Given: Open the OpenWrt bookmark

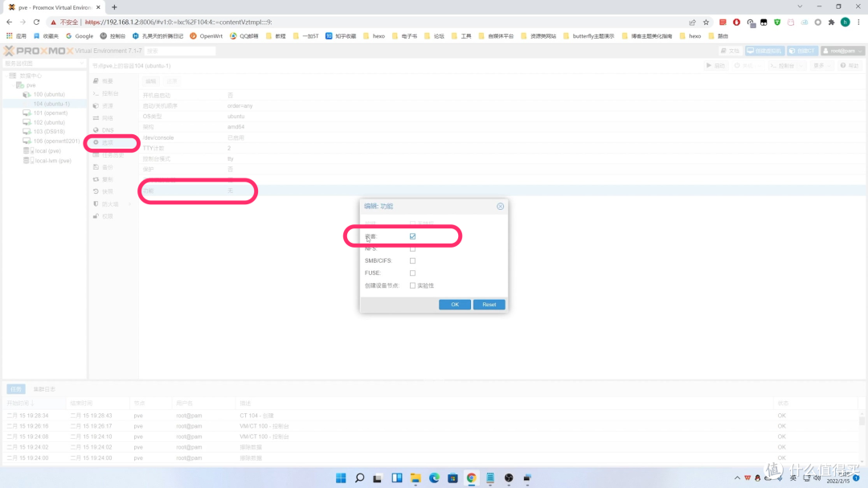Looking at the screenshot, I should click(206, 36).
